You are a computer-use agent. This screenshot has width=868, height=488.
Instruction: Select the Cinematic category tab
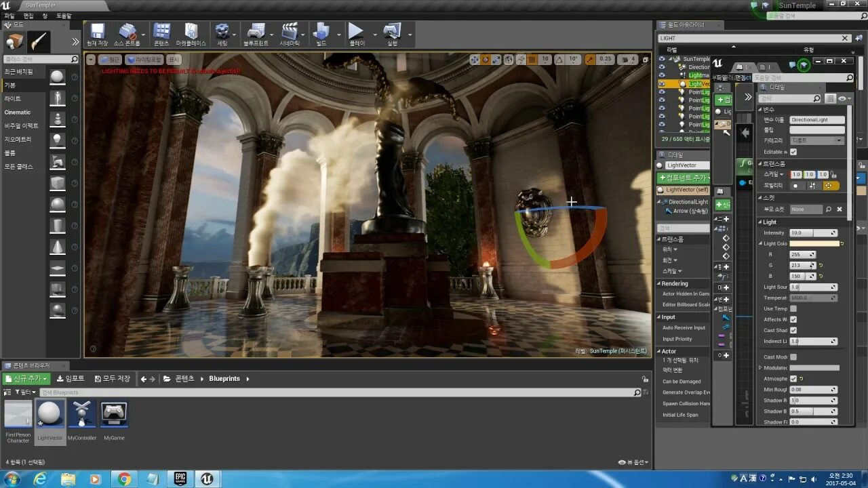tap(18, 113)
